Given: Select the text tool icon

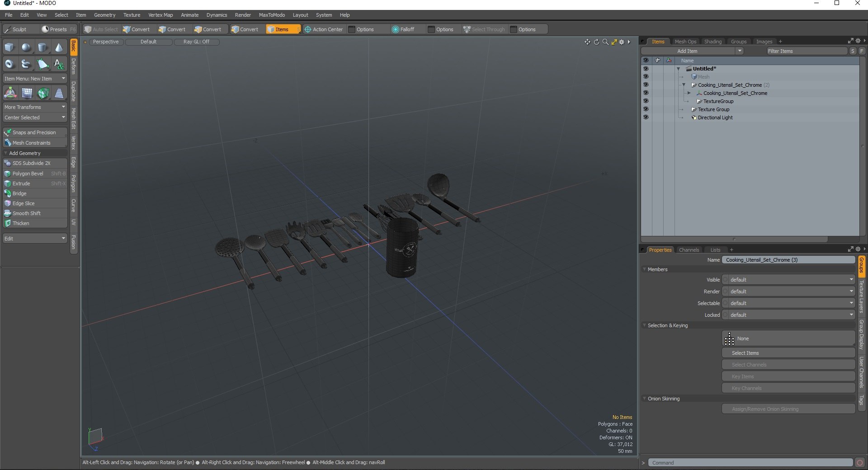Looking at the screenshot, I should tap(59, 64).
